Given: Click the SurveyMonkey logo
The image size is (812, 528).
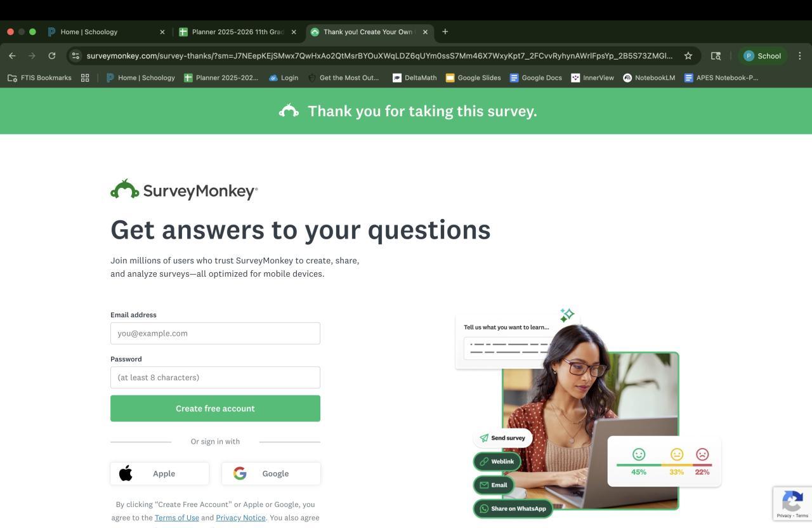Looking at the screenshot, I should click(x=184, y=190).
